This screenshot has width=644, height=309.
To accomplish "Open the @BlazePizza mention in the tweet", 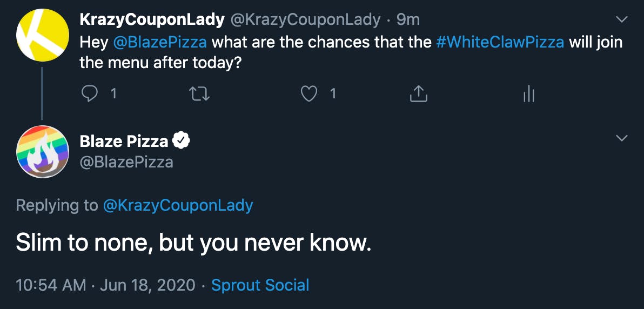I will (x=159, y=42).
